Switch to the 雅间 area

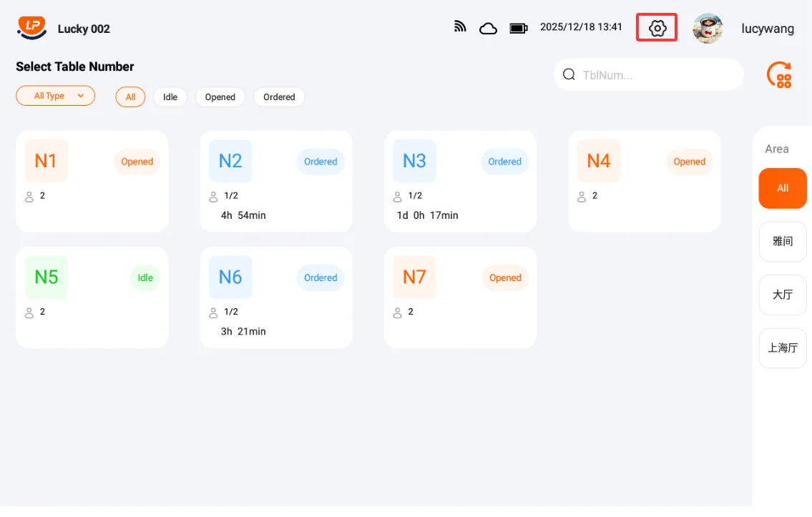coord(783,242)
